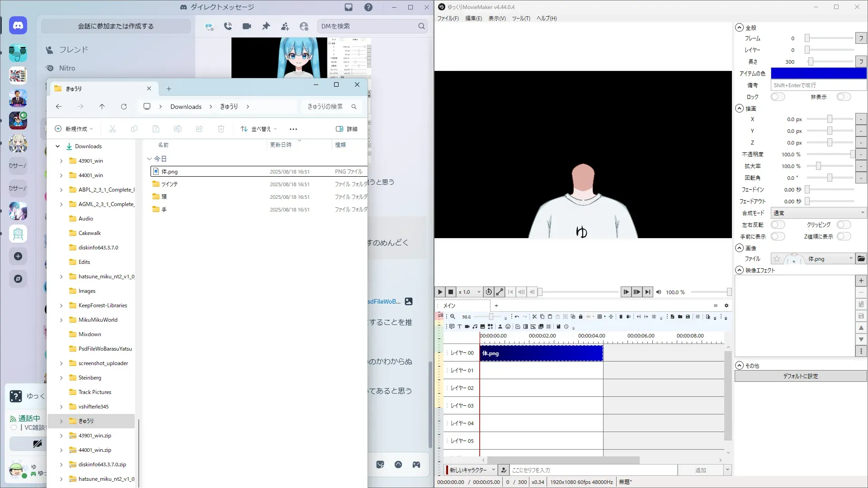Open the 合成モード blend mode dropdown
Image resolution: width=868 pixels, height=488 pixels.
818,213
